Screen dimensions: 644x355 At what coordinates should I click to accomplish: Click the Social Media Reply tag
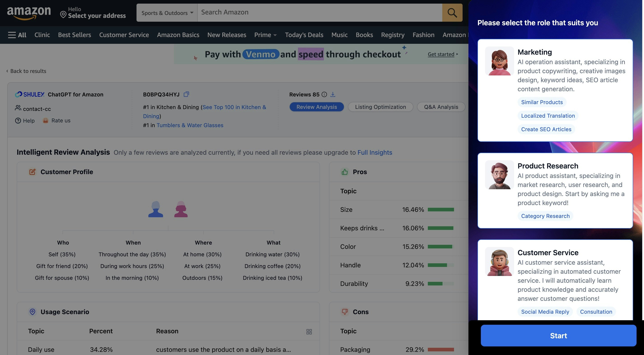click(x=545, y=312)
